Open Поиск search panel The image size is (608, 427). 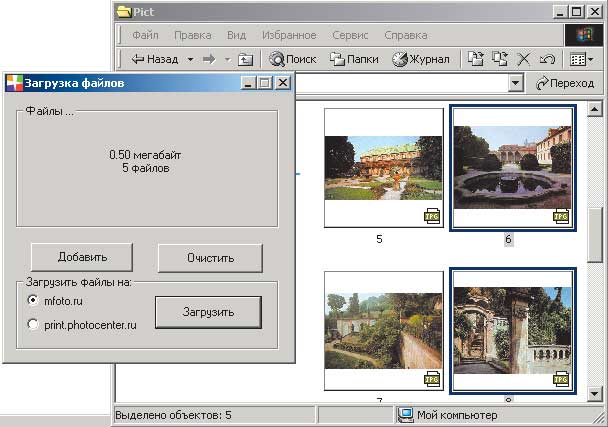coord(292,59)
